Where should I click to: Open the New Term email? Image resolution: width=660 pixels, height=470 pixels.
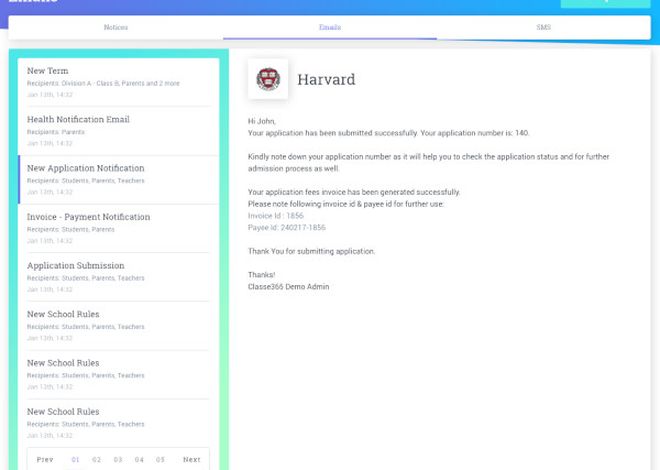click(x=118, y=82)
